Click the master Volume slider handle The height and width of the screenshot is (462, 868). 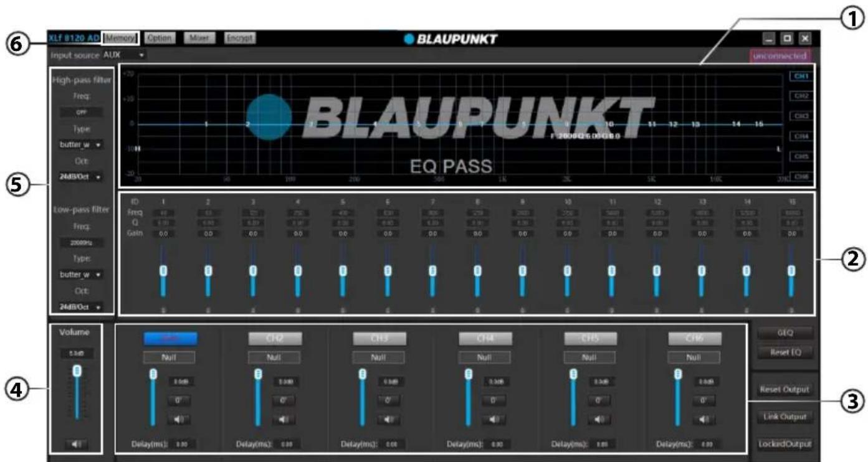(x=77, y=371)
